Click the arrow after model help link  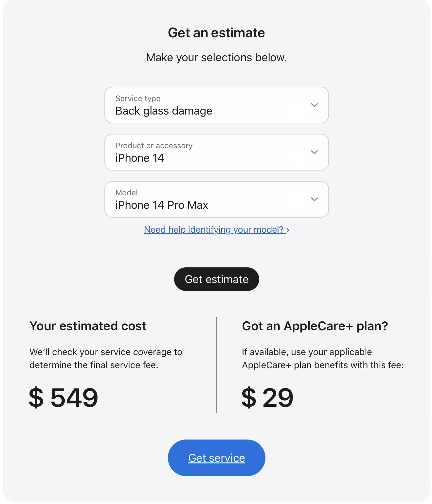tap(288, 230)
